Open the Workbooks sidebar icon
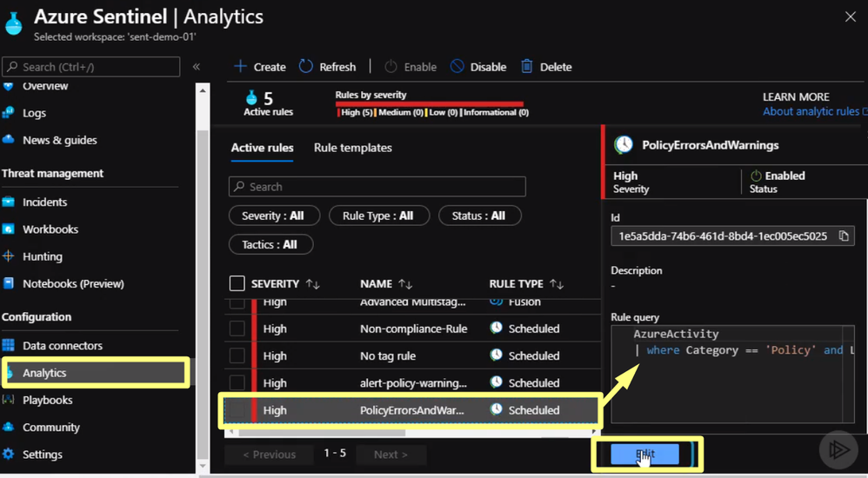Viewport: 868px width, 478px height. 9,229
